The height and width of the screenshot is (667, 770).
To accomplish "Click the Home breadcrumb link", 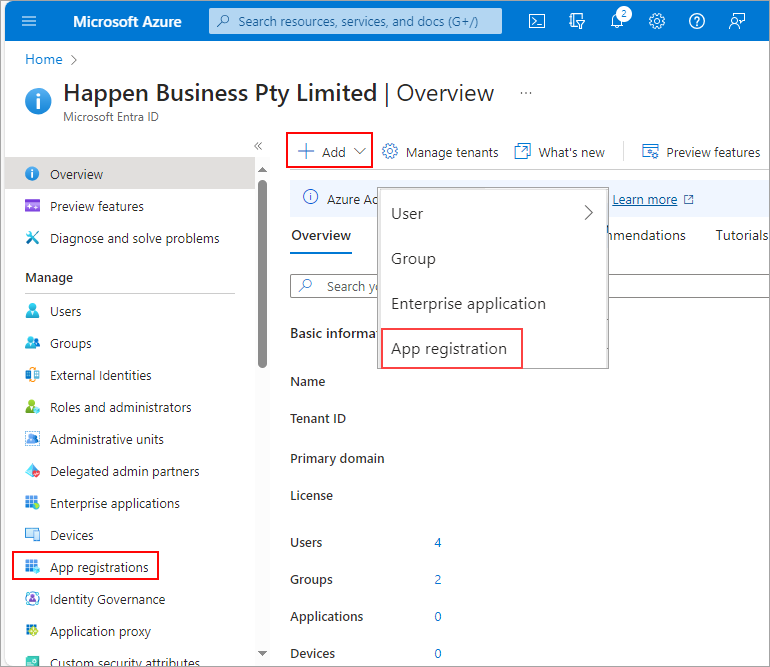I will tap(43, 59).
